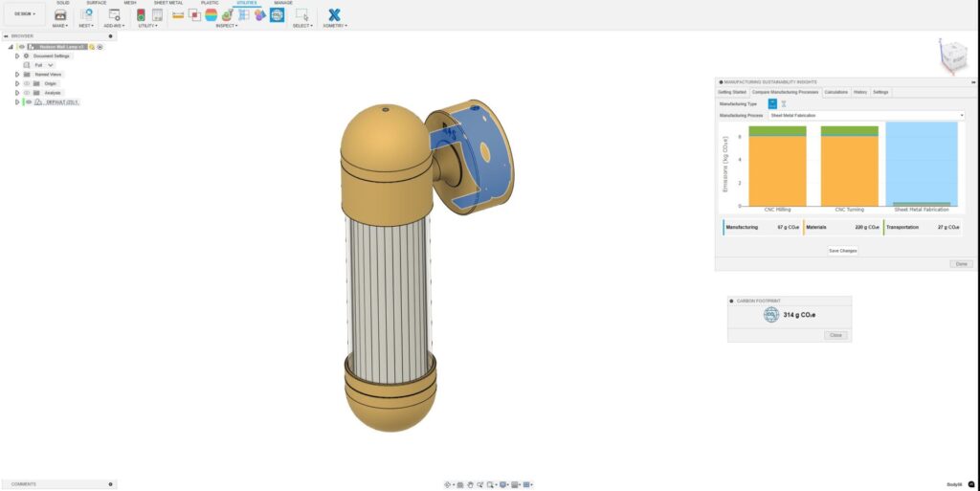Click the chat icon at bottom right
The width and height of the screenshot is (980, 491).
971,484
